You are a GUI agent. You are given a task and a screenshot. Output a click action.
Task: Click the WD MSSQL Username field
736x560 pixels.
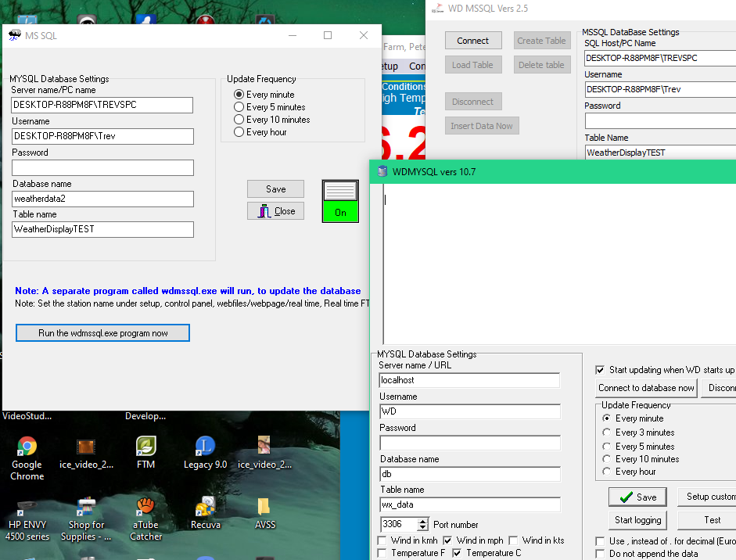tap(660, 89)
